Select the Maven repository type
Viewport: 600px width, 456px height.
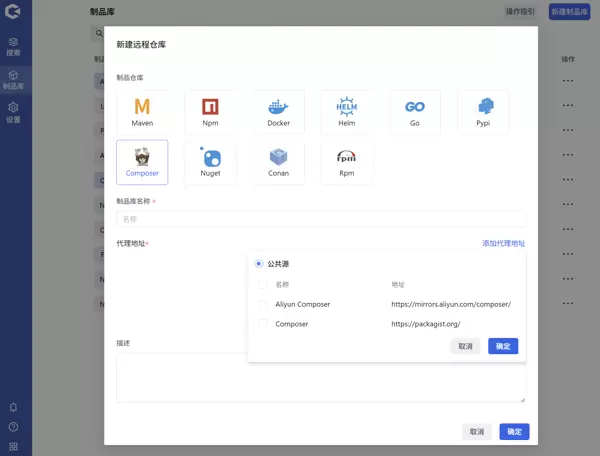(x=142, y=111)
